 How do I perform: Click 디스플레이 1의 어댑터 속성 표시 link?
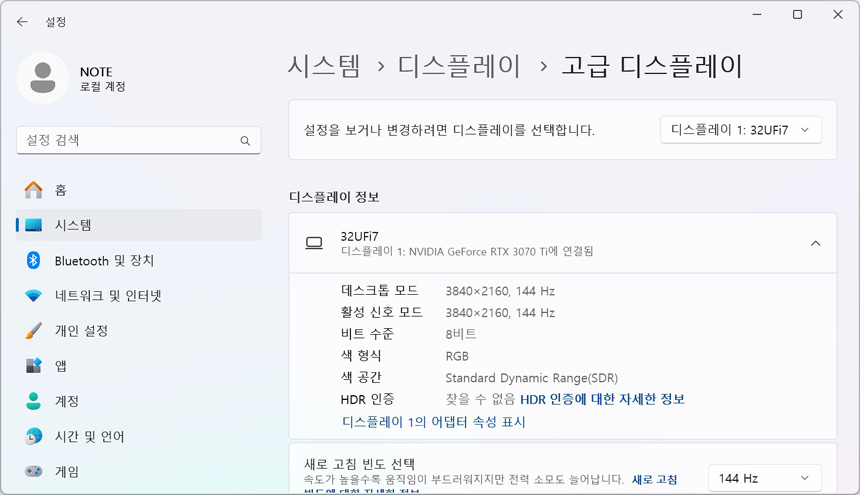click(433, 422)
